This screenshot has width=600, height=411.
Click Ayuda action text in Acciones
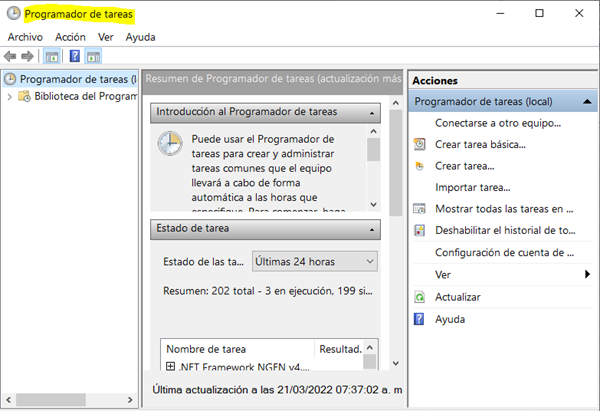pyautogui.click(x=450, y=319)
